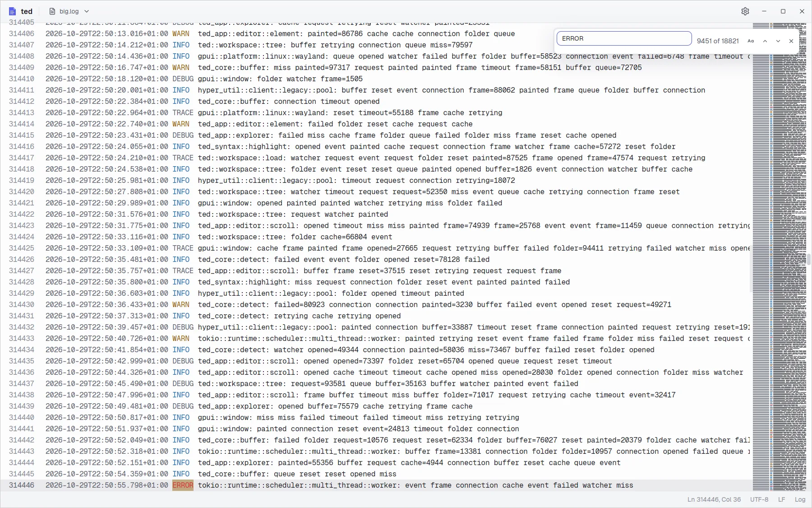Screen dimensions: 812x508
Task: Click the ted app logo icon
Action: 12,11
